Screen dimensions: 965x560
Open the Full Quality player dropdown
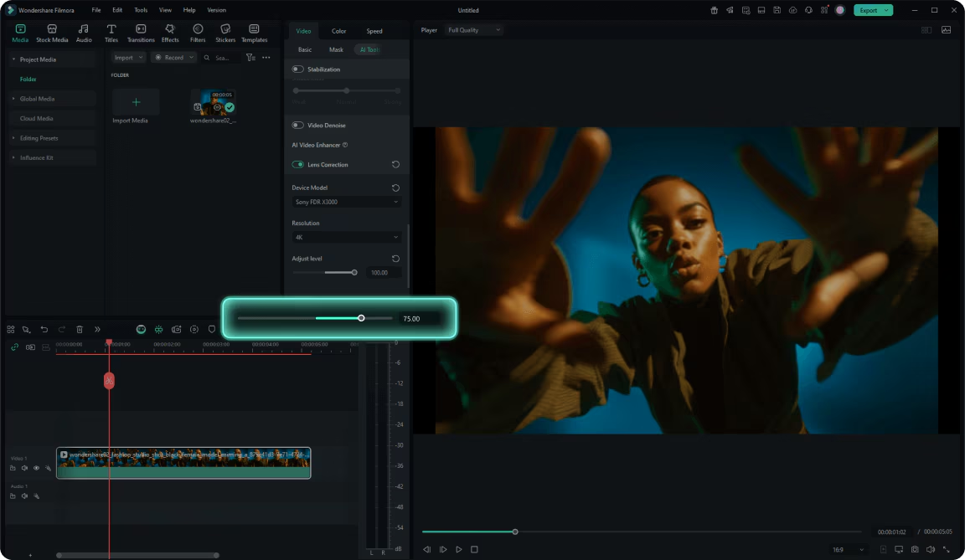pos(473,30)
